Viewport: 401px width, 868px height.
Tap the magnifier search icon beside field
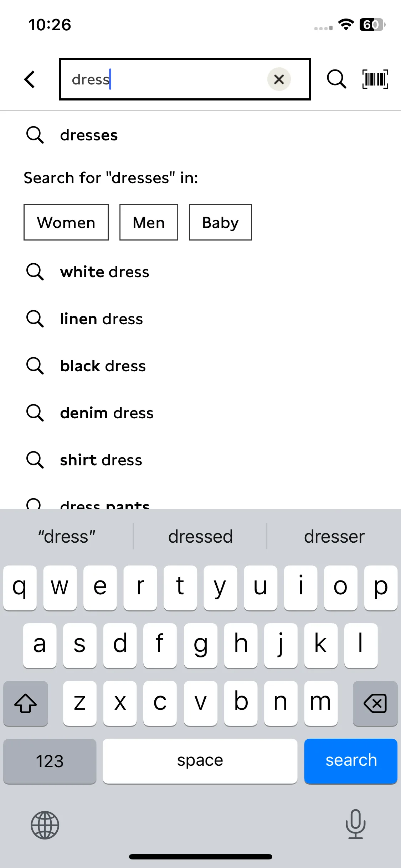click(336, 79)
